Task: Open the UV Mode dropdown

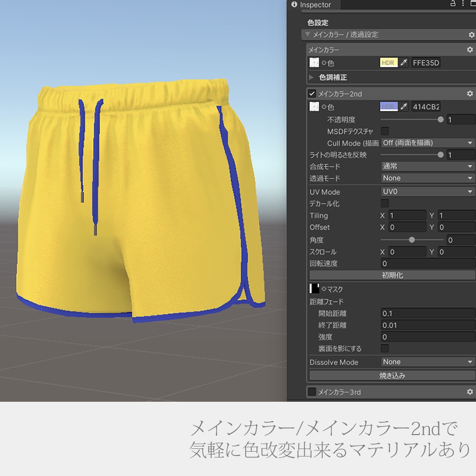Action: (428, 191)
